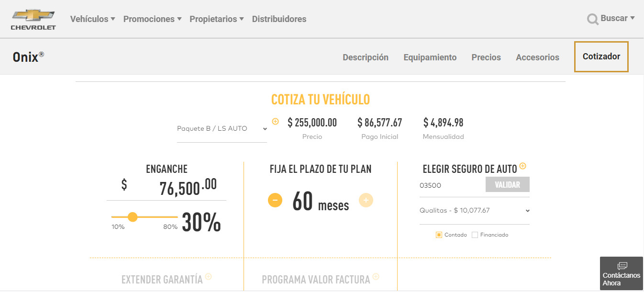
Task: Click the info plus icon beside package selector
Action: click(x=275, y=122)
